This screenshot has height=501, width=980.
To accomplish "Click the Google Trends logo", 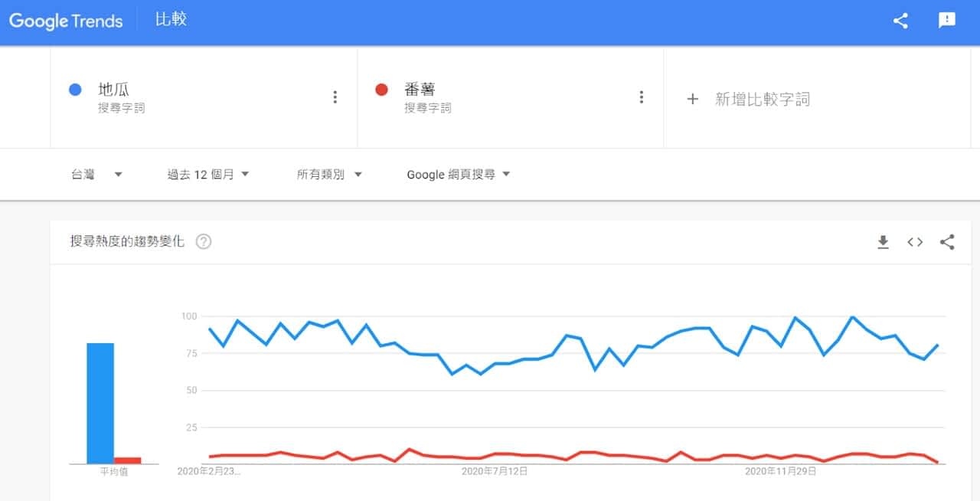I will [x=66, y=21].
